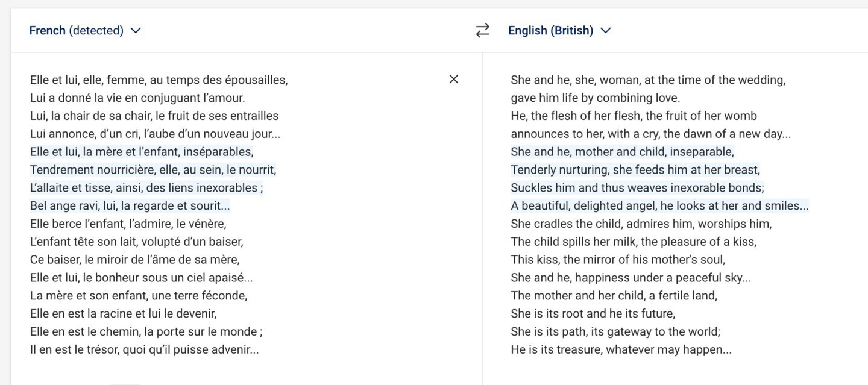
Task: Click translation 'He is its treasure'
Action: (621, 349)
